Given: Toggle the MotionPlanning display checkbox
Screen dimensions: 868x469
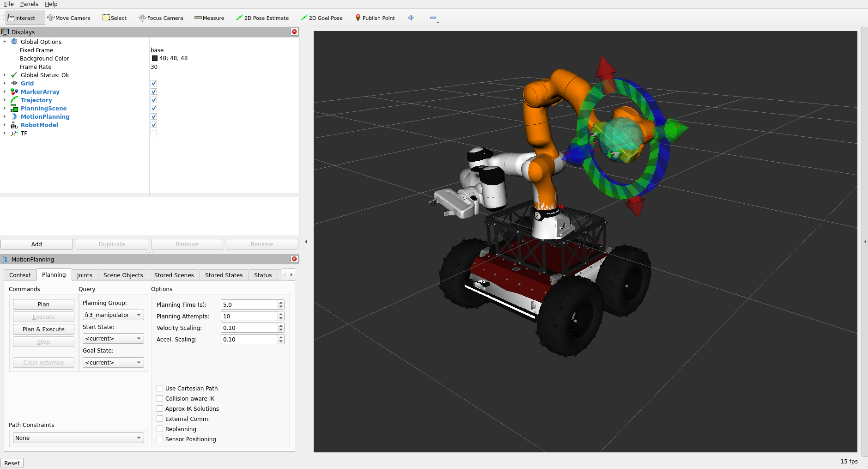Looking at the screenshot, I should pos(154,116).
